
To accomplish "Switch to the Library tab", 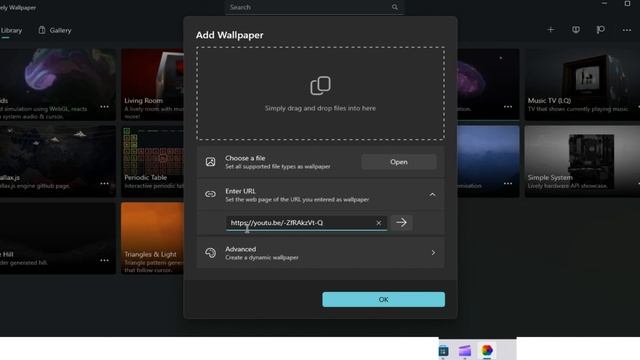I will [11, 30].
